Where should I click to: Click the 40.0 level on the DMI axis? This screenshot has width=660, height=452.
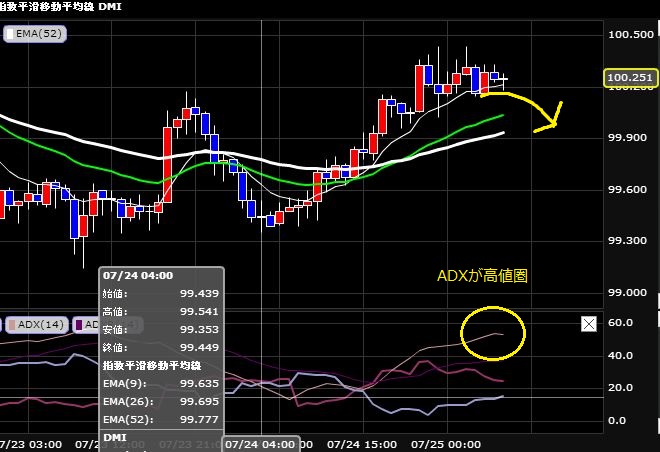click(x=620, y=356)
